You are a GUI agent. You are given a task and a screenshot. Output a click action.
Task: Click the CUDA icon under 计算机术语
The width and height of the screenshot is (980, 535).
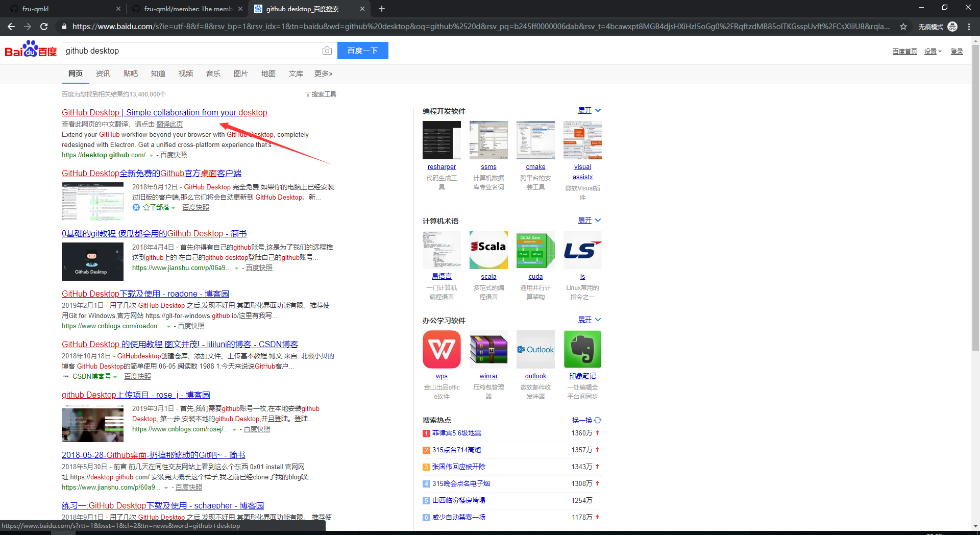tap(535, 250)
